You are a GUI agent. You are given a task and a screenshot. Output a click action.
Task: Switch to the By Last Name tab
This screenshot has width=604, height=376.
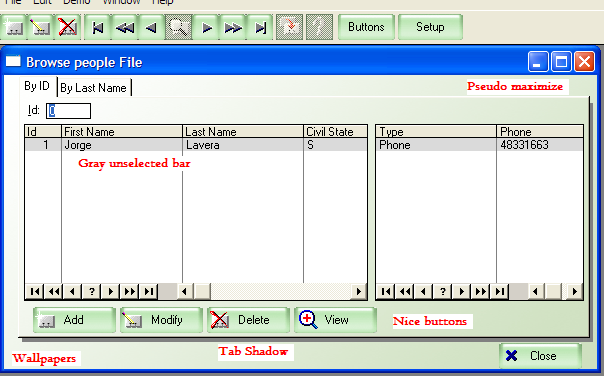tap(94, 88)
